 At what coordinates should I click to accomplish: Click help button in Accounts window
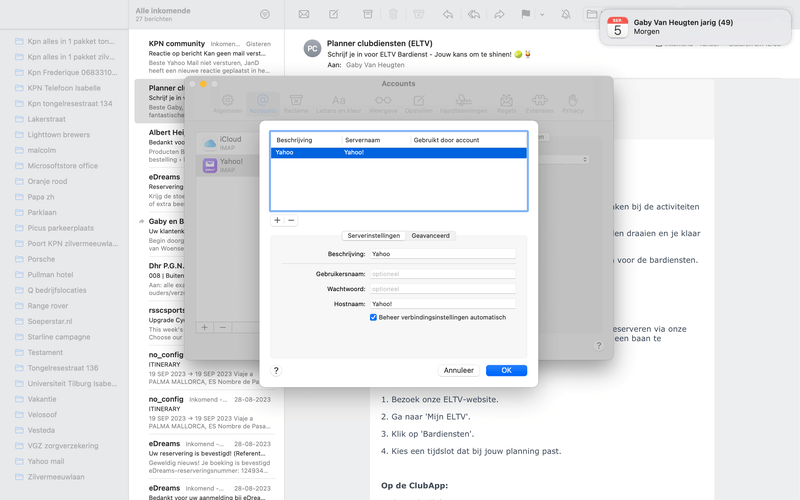click(x=598, y=345)
